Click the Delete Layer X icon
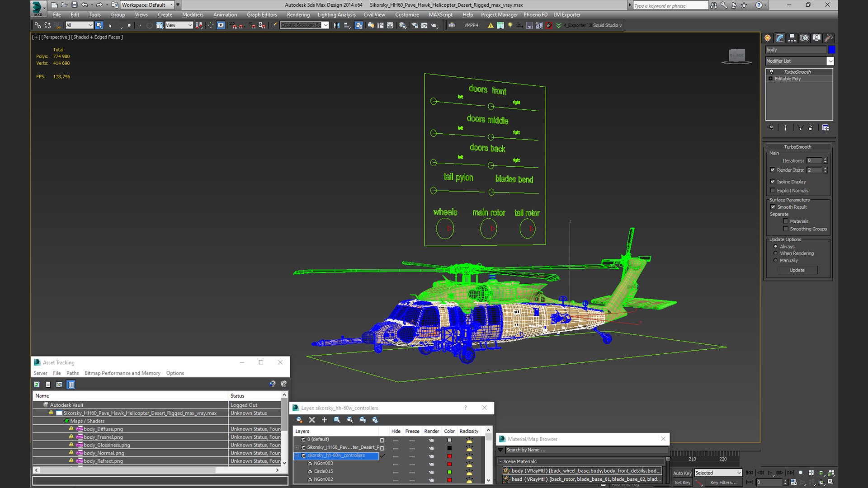The width and height of the screenshot is (868, 488). click(311, 420)
